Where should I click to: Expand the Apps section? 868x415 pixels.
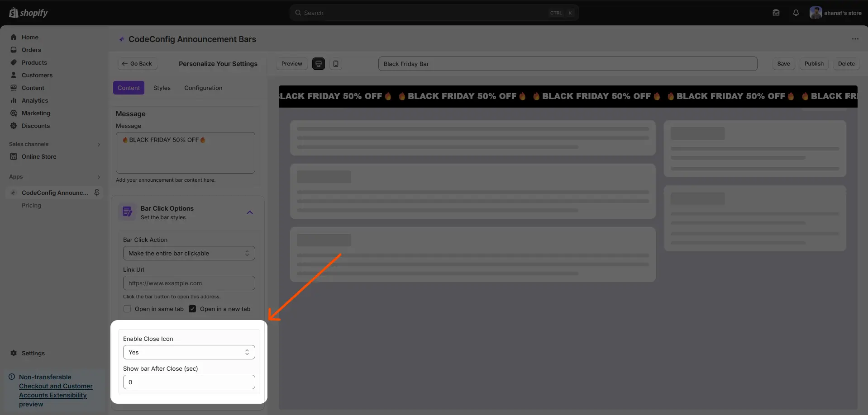[x=99, y=177]
